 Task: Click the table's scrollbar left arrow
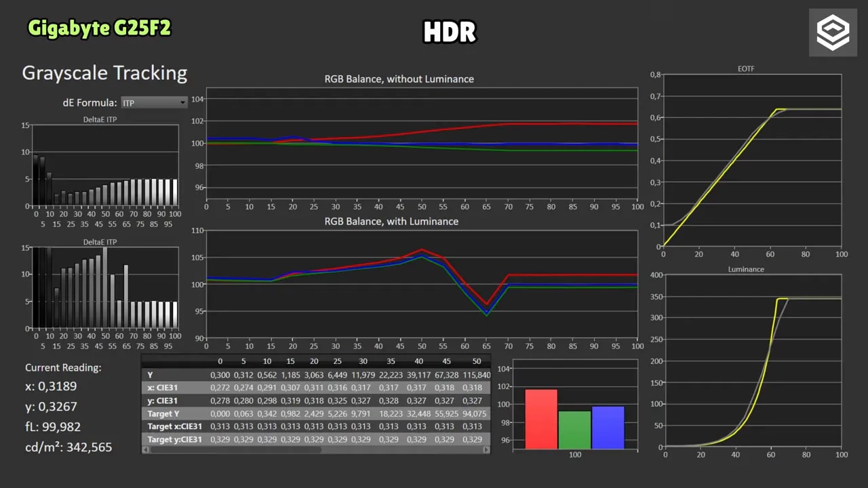[x=144, y=450]
